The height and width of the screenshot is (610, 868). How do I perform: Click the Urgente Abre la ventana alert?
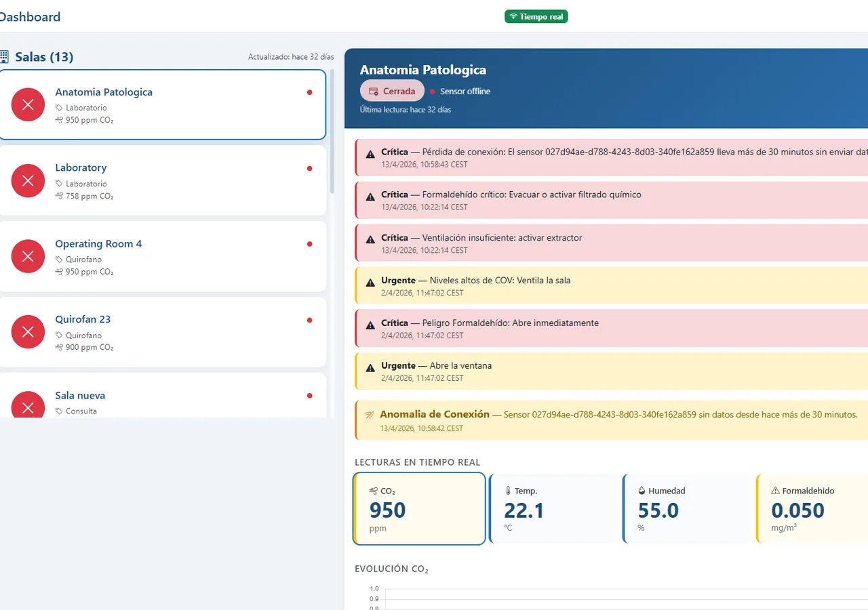[611, 371]
